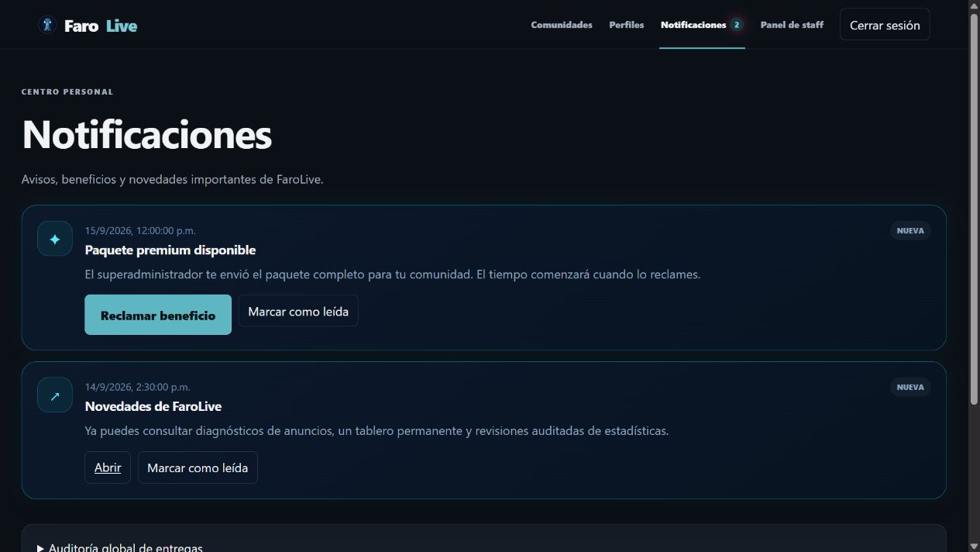Click the page vertical scrollbar thumb
This screenshot has width=980, height=552.
tap(974, 209)
